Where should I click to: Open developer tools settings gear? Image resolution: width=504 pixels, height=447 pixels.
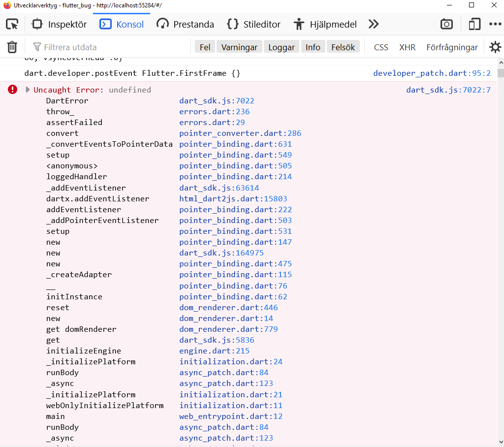[495, 47]
